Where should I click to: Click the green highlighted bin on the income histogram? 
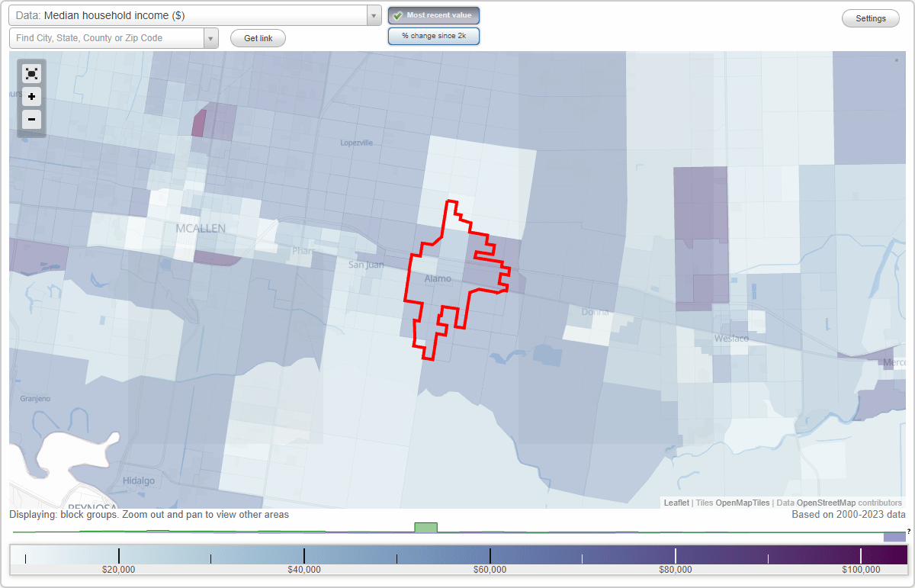[x=425, y=527]
